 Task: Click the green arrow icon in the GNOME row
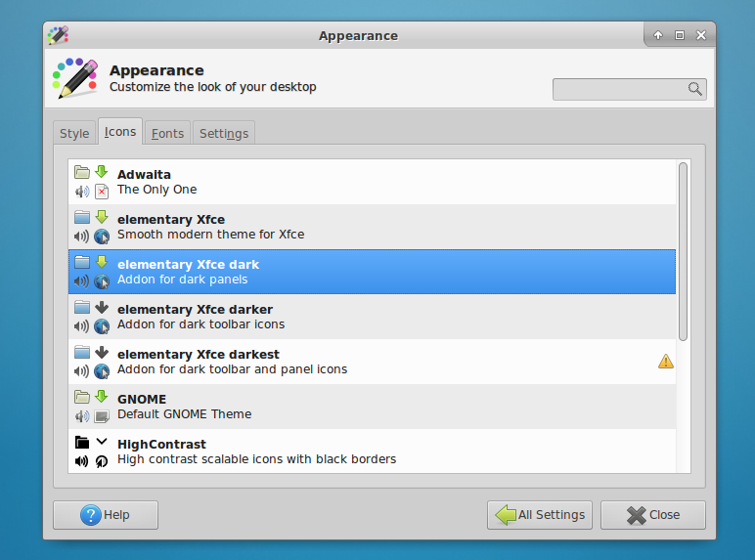point(102,396)
